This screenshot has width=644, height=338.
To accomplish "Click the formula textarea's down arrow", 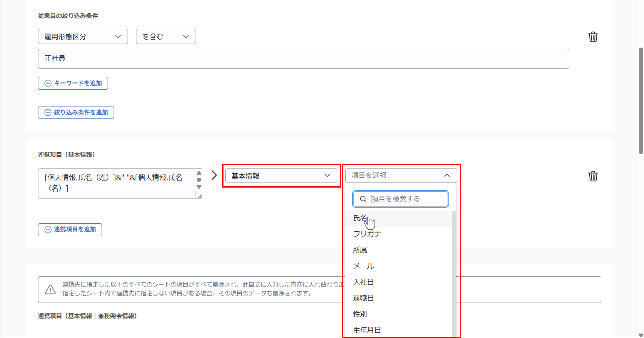I will tap(199, 187).
